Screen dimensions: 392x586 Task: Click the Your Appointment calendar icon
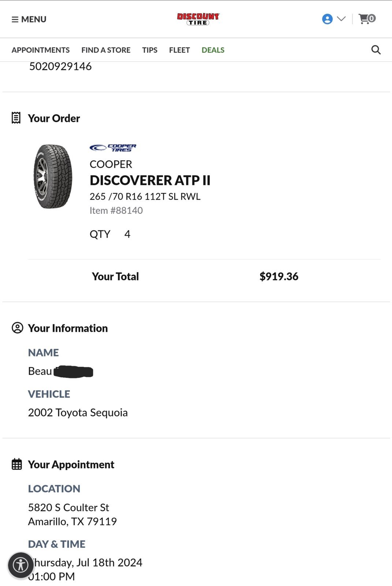pyautogui.click(x=17, y=464)
